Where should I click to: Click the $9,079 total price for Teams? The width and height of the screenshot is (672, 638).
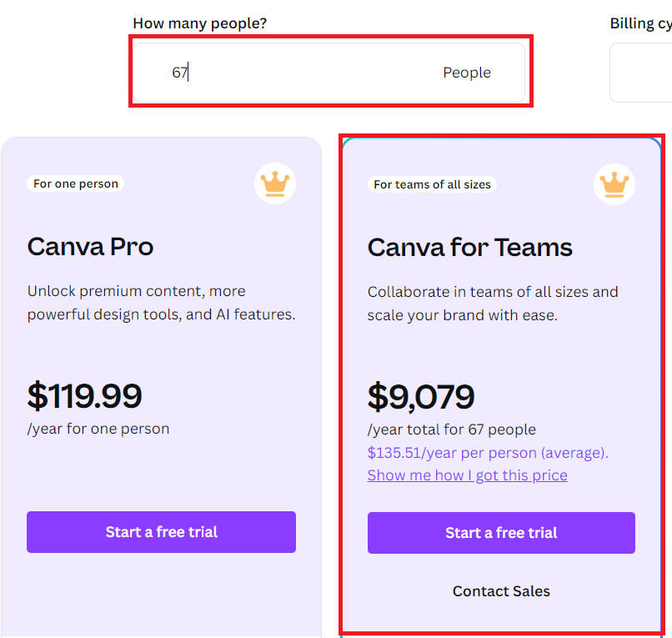[421, 397]
